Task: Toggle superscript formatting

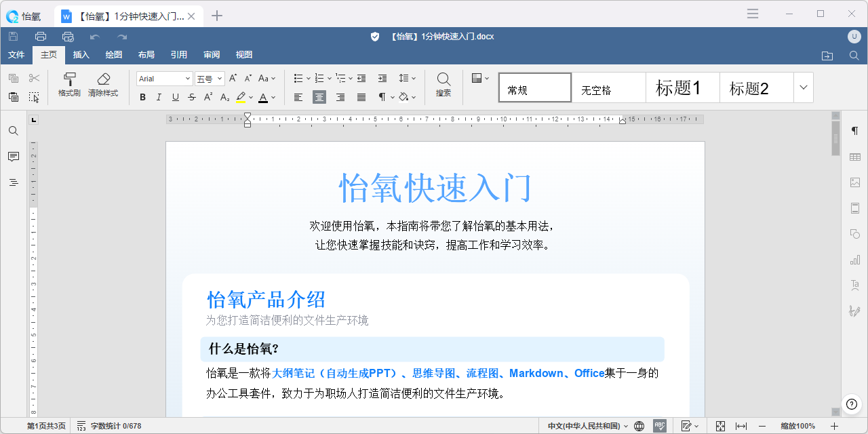Action: [208, 97]
